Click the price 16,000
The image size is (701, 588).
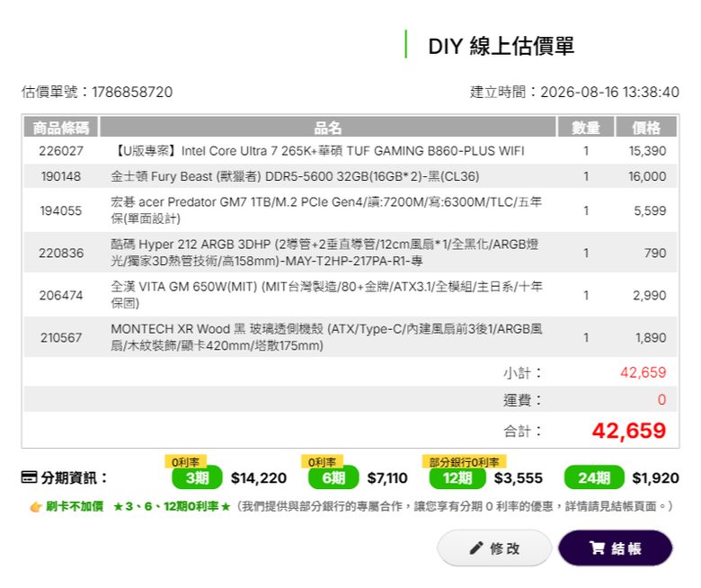click(647, 176)
